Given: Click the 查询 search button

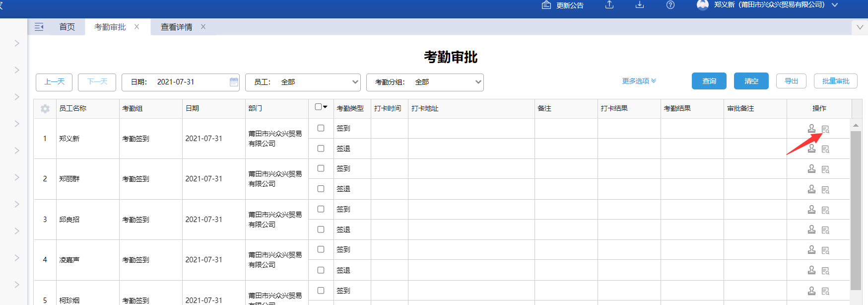Looking at the screenshot, I should click(x=709, y=81).
